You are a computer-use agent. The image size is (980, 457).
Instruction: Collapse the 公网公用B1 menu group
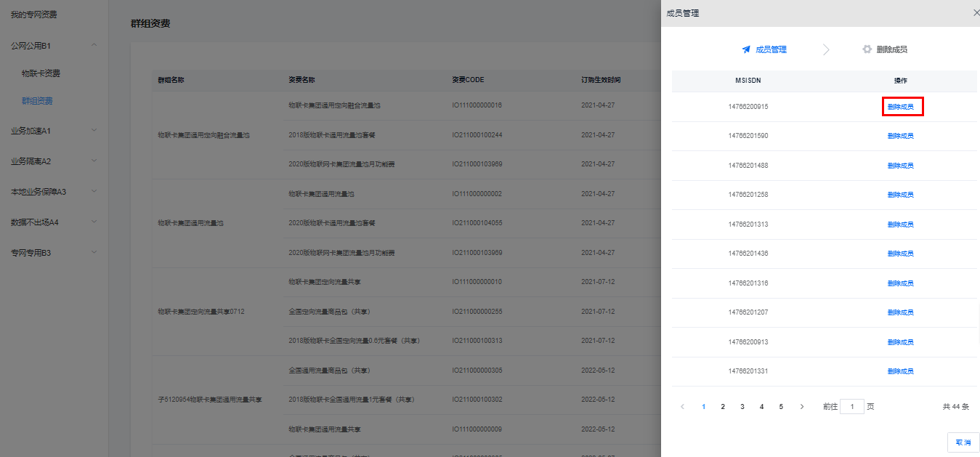pyautogui.click(x=94, y=46)
